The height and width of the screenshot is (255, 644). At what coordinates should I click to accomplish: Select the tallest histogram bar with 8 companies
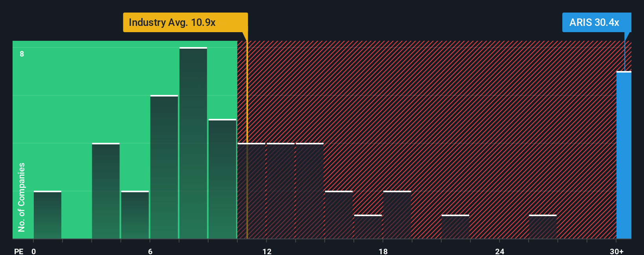193,143
